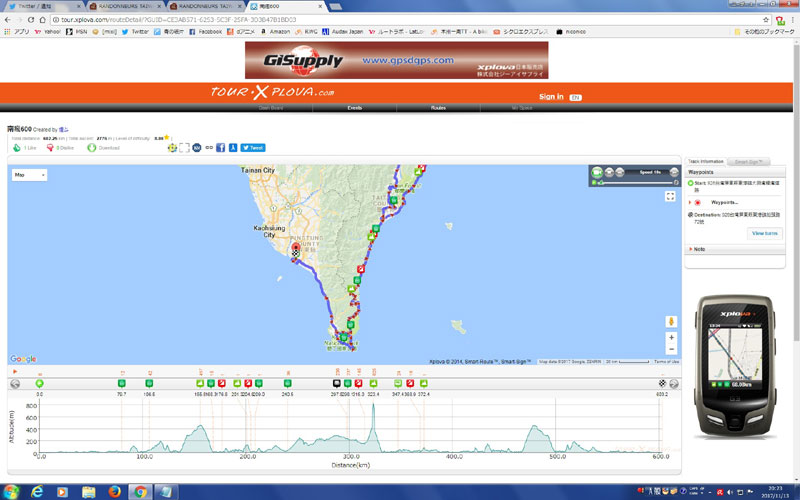Open the Routes menu
Screen dimensions: 800x500
(x=438, y=108)
